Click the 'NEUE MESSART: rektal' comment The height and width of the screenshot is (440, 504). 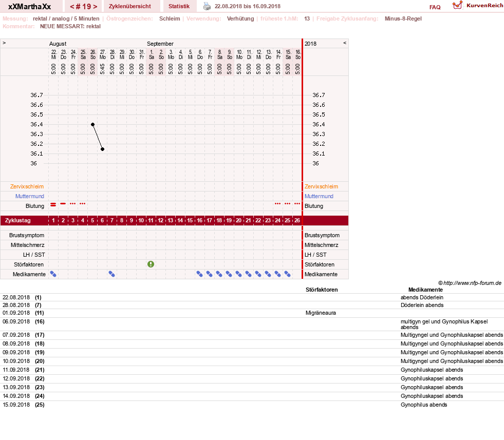point(70,26)
